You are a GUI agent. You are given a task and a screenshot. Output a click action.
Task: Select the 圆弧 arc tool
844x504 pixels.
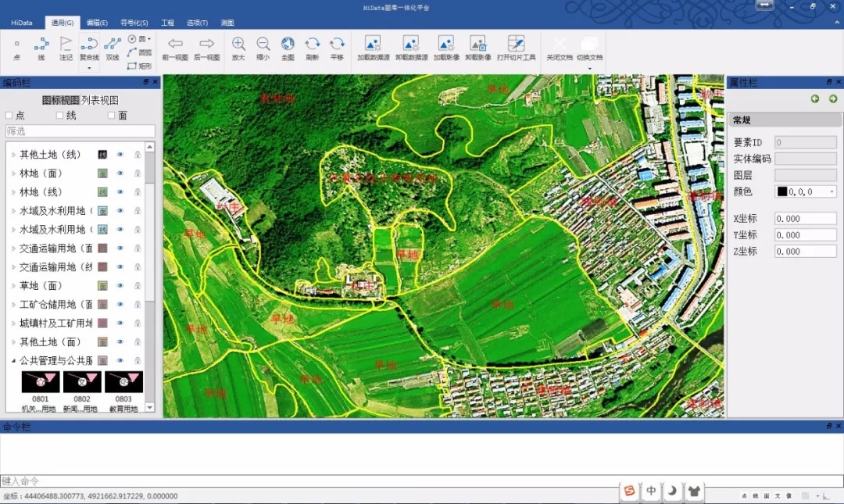tap(139, 52)
